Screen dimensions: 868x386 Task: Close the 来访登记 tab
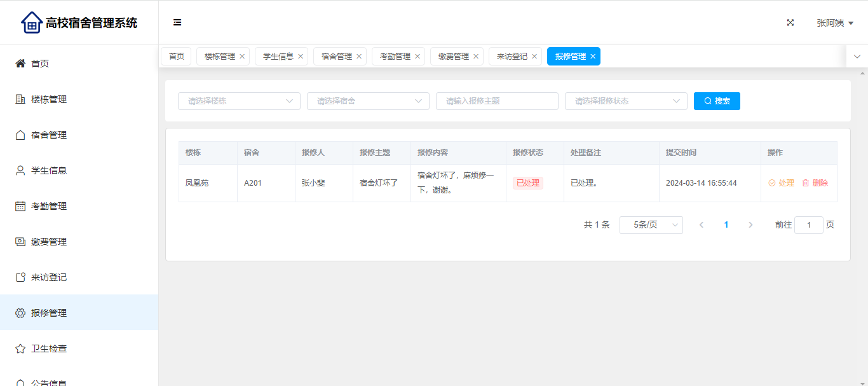click(534, 57)
